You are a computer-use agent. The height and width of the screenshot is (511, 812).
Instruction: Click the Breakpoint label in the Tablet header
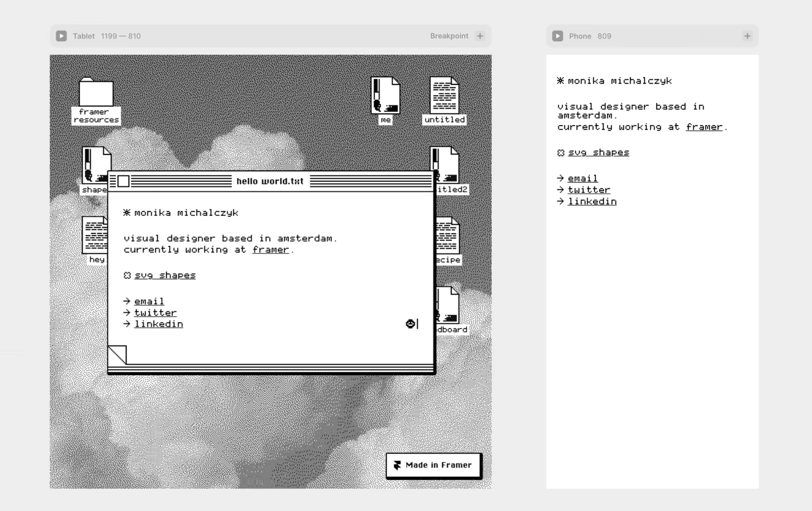click(449, 36)
